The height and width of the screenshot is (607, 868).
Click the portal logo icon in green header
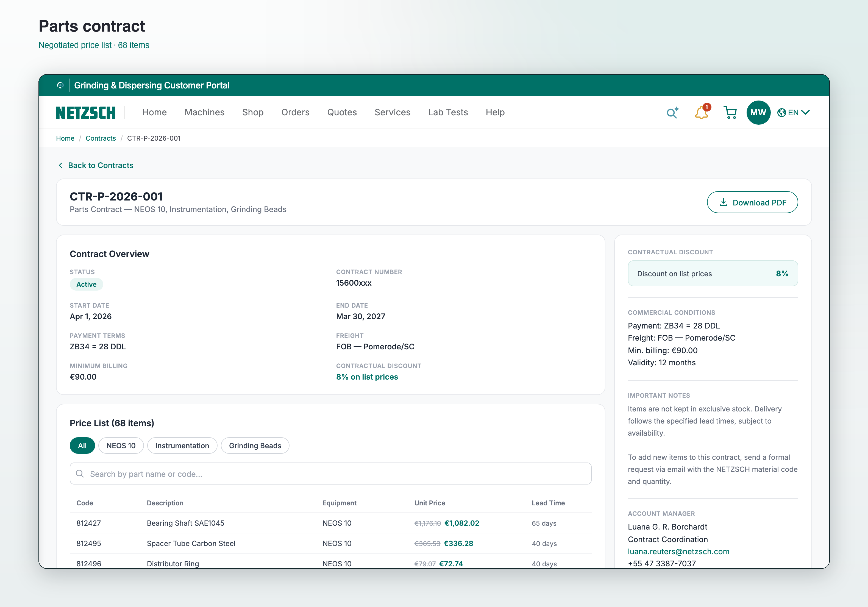(60, 85)
